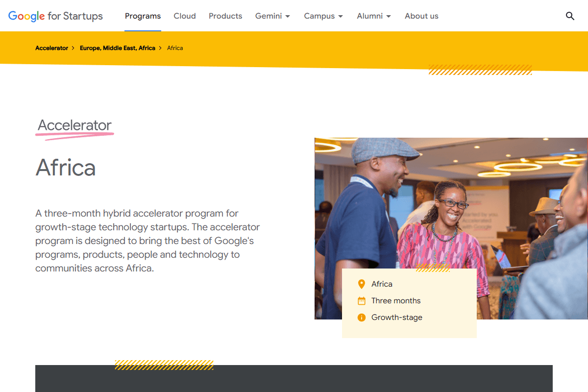Open the search icon in header
The image size is (588, 392).
pyautogui.click(x=570, y=16)
